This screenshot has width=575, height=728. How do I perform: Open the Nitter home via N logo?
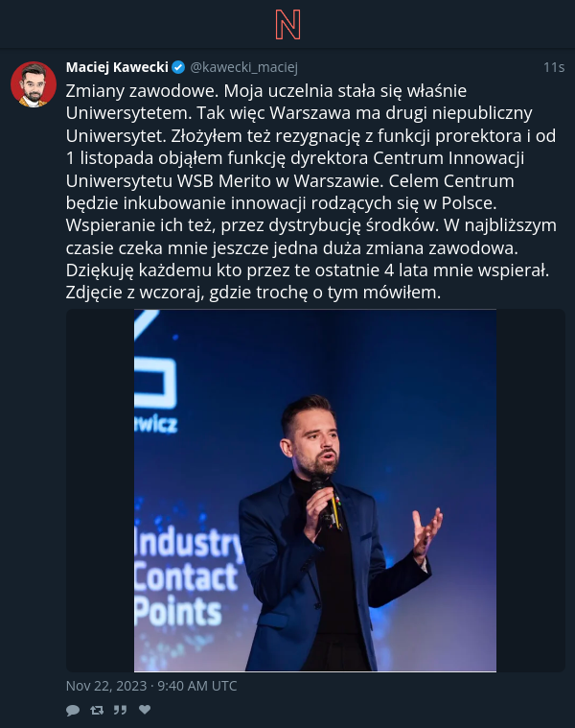coord(287,25)
